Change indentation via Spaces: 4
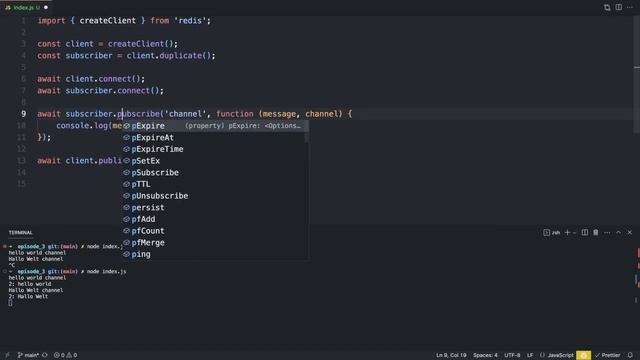 (485, 355)
